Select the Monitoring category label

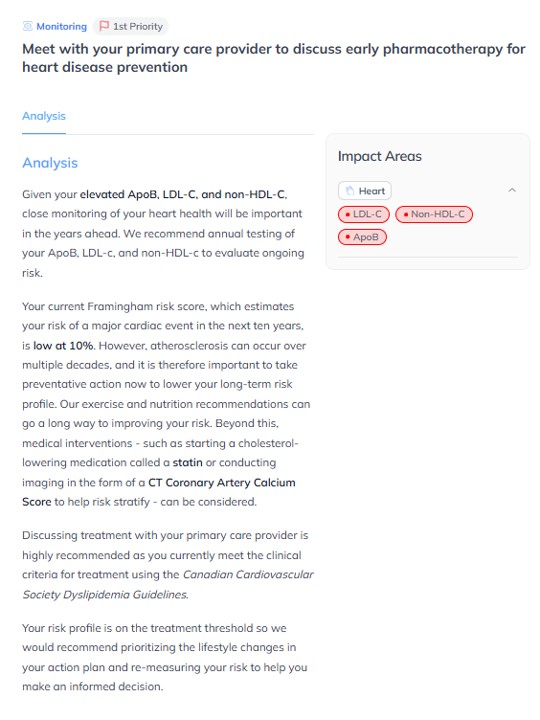pos(62,27)
